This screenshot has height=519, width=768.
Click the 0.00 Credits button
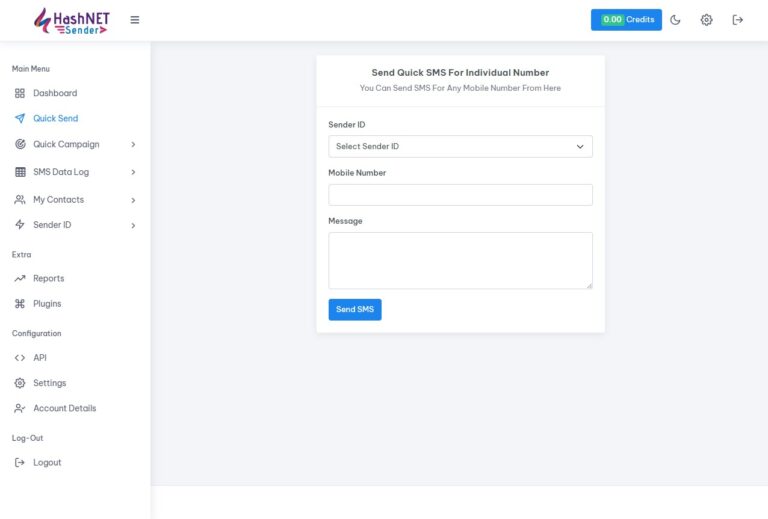pos(626,20)
